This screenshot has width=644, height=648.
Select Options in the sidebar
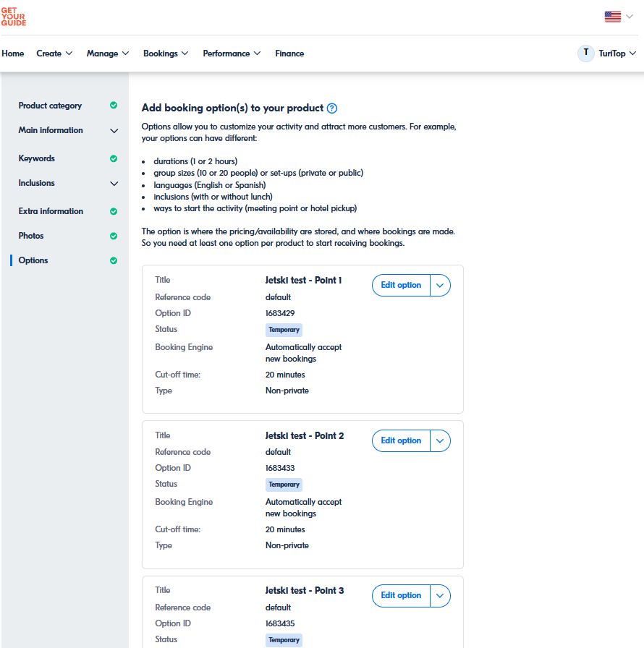tap(33, 260)
